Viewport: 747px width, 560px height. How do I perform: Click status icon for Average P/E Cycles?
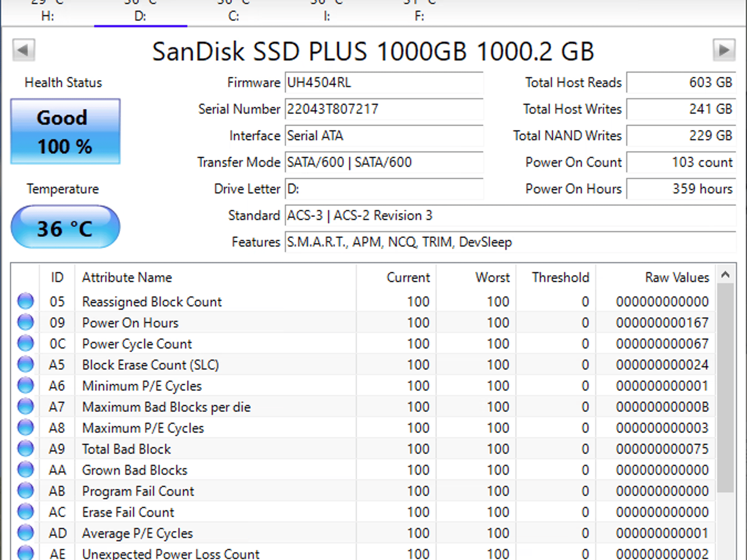tap(26, 533)
